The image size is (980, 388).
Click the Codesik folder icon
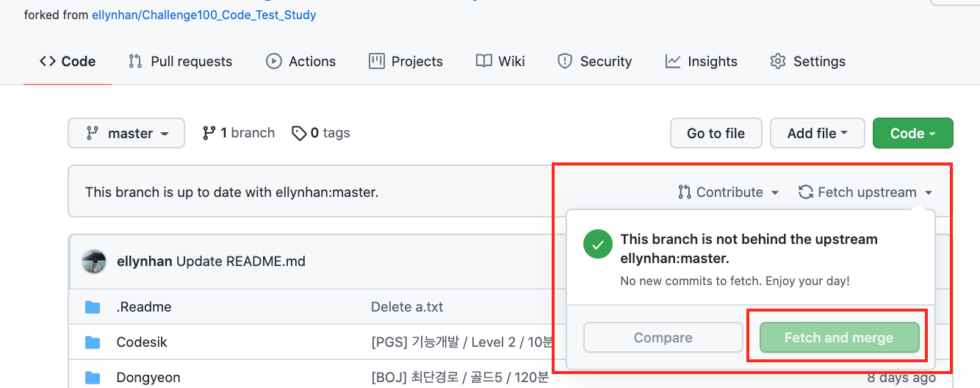[93, 342]
